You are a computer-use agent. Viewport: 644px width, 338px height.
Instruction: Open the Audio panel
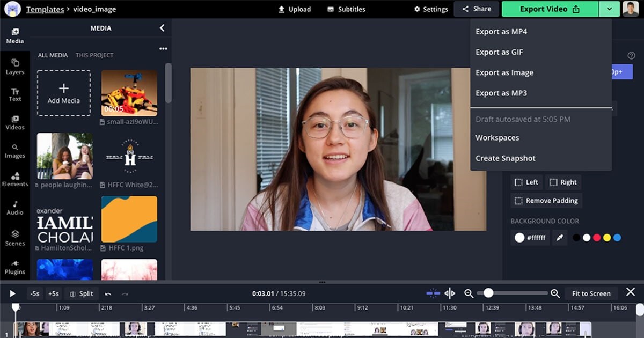click(x=15, y=208)
